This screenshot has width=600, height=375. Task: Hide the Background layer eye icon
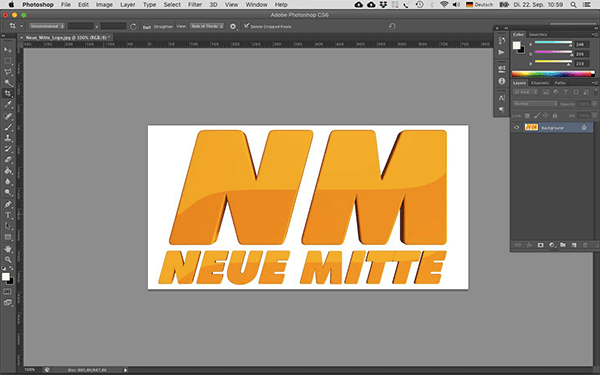tap(516, 127)
